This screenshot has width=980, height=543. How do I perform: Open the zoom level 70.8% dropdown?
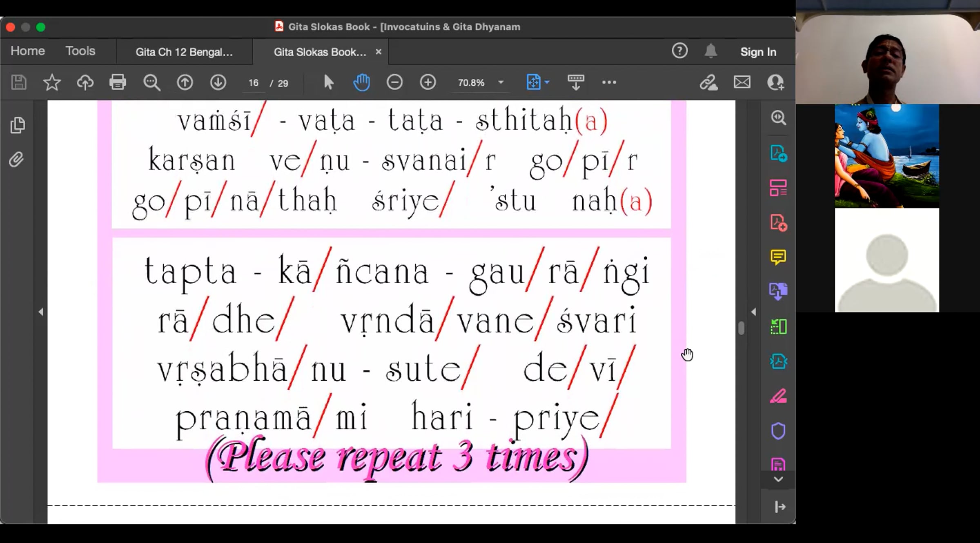[501, 82]
